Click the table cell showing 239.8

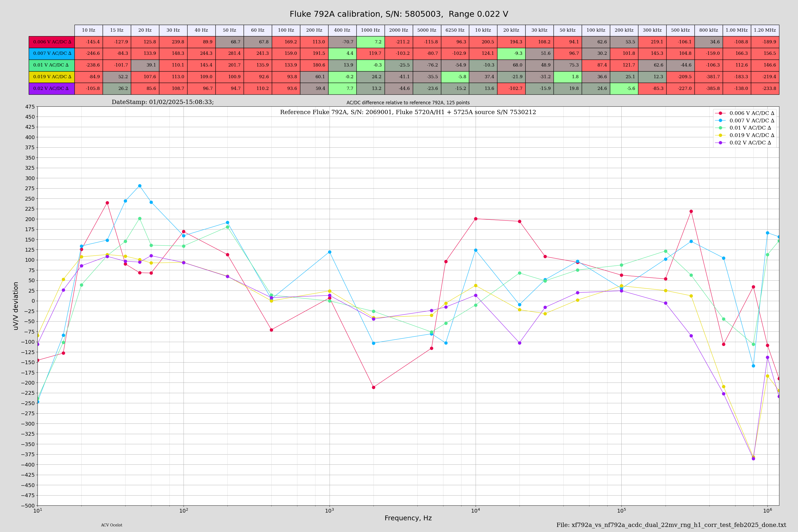coord(173,42)
